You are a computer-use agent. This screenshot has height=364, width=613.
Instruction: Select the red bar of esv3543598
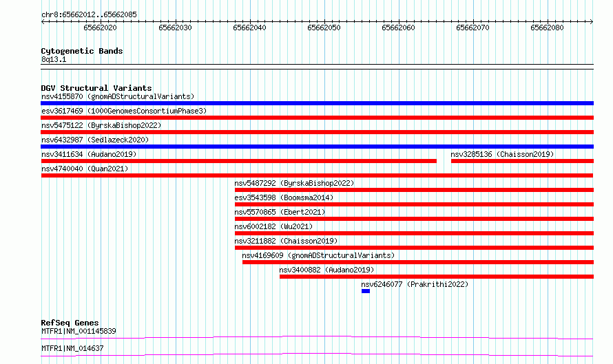(x=414, y=204)
